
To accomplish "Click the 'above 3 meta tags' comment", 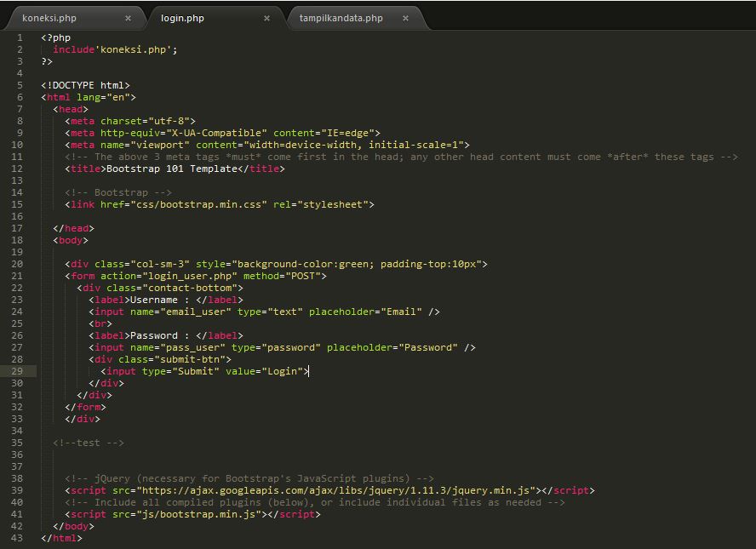I will pos(401,157).
